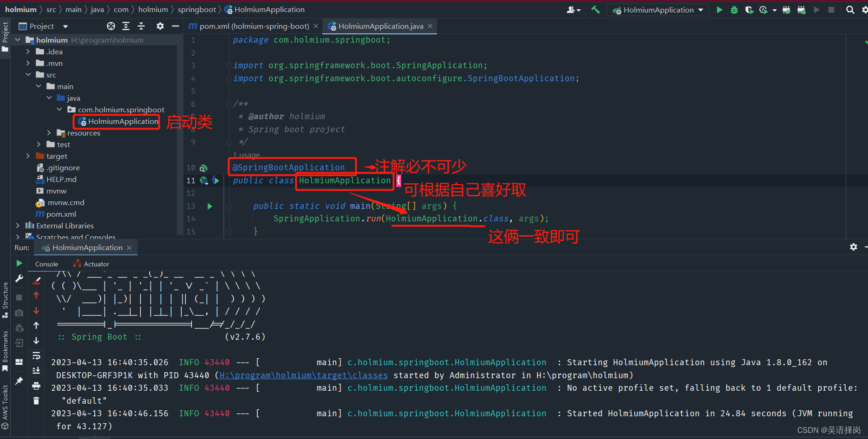Open Search Everywhere magnifier icon
The width and height of the screenshot is (868, 439).
click(850, 10)
